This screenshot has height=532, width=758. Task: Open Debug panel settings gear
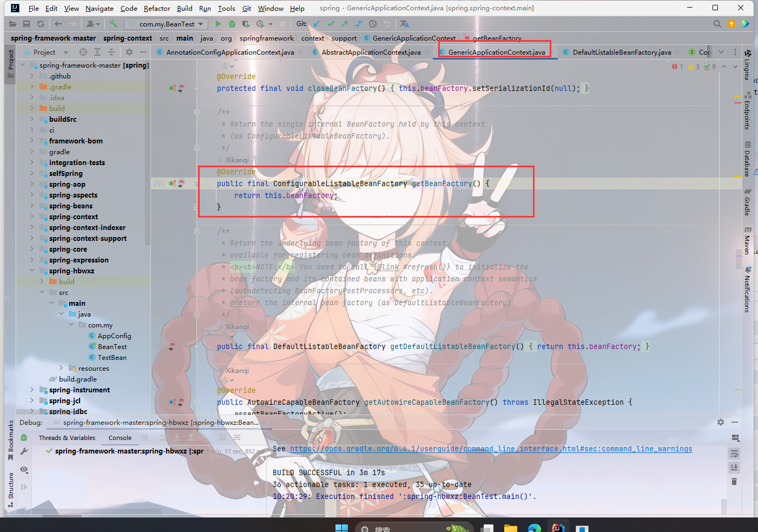click(721, 422)
